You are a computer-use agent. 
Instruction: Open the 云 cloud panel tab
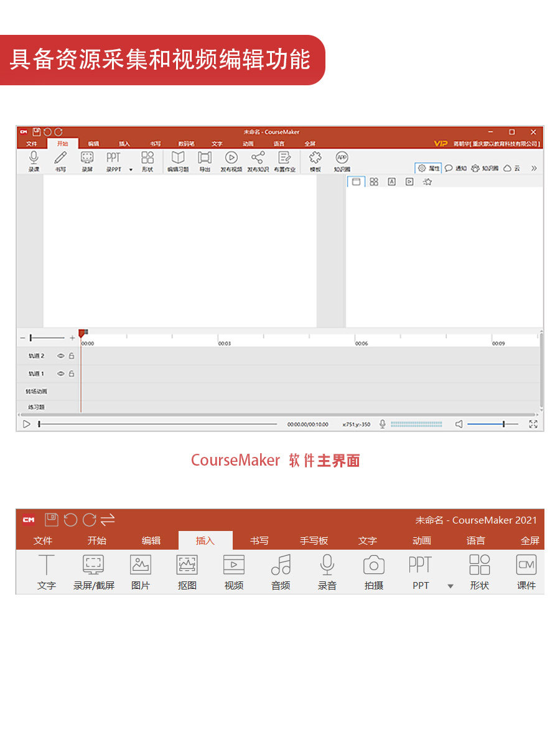pyautogui.click(x=511, y=168)
